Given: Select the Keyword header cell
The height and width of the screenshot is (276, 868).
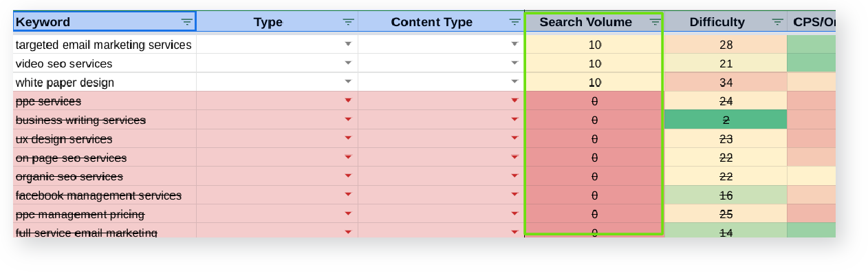Looking at the screenshot, I should 96,22.
